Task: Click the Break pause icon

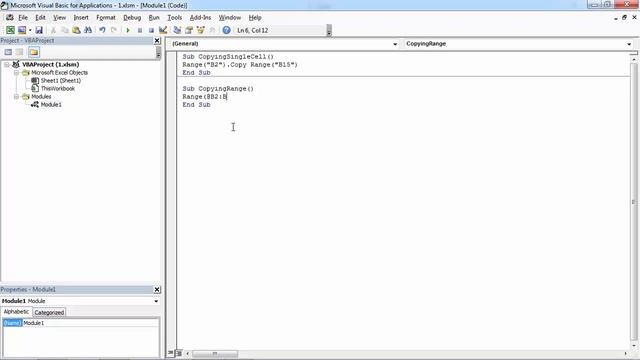Action: click(140, 30)
